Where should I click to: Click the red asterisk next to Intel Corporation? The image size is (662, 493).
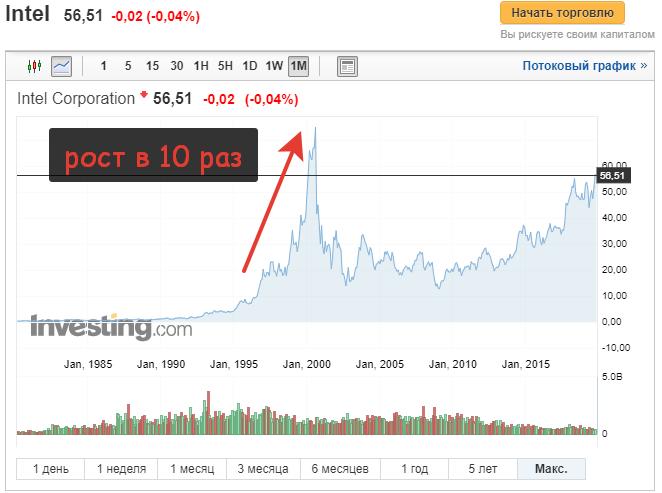click(143, 98)
